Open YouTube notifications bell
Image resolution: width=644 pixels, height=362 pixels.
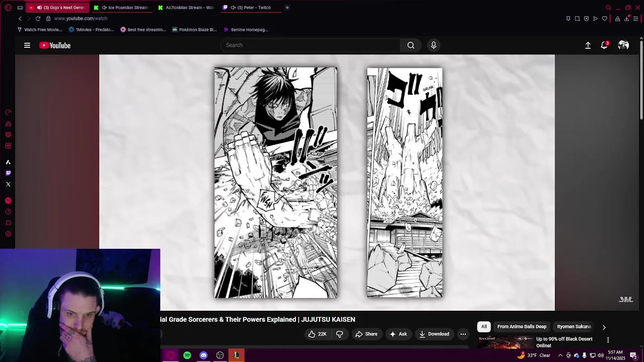tap(604, 45)
